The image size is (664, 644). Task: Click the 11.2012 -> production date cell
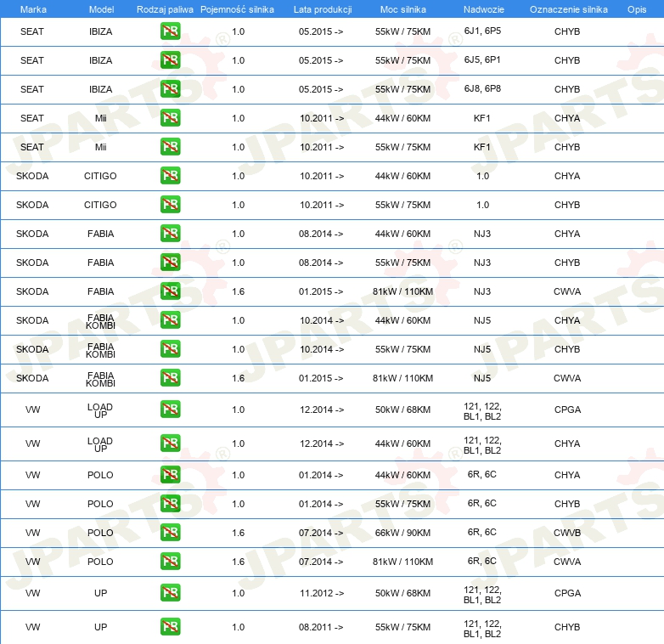(x=322, y=593)
